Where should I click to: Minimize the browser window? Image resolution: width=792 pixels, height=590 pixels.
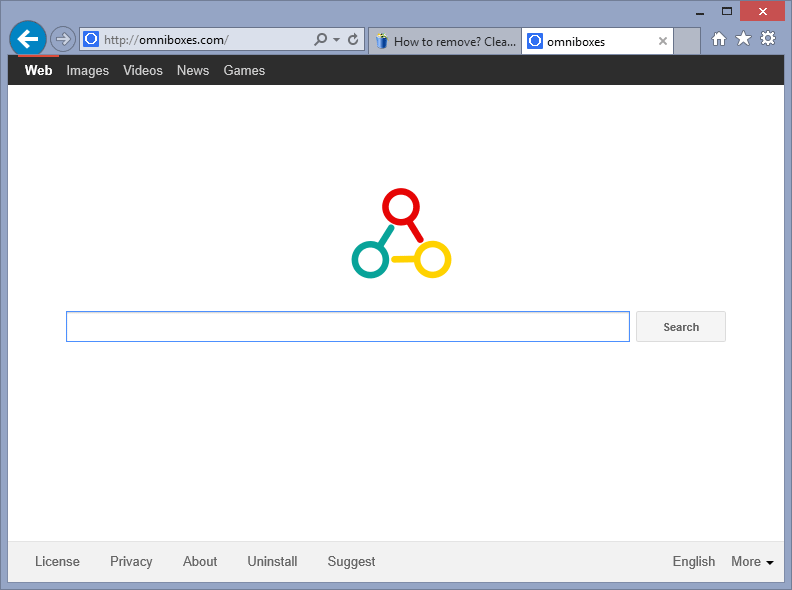click(700, 12)
